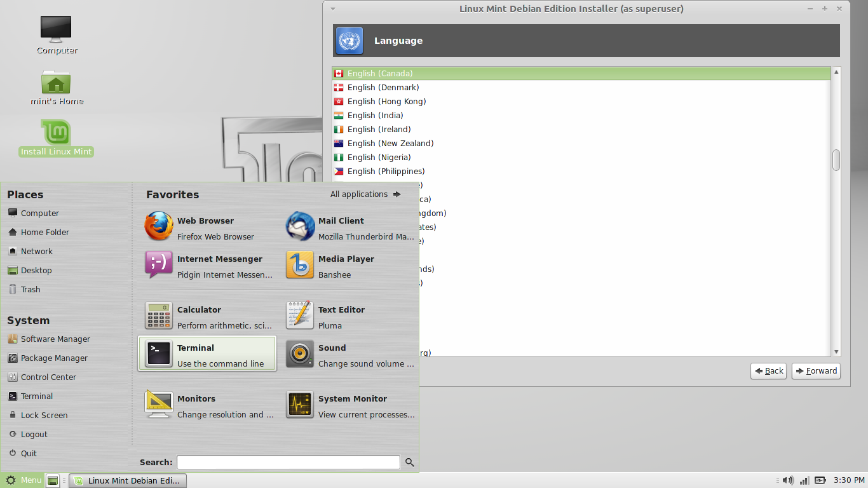Click the search magnifier icon
Viewport: 868px width, 488px height.
tap(410, 463)
